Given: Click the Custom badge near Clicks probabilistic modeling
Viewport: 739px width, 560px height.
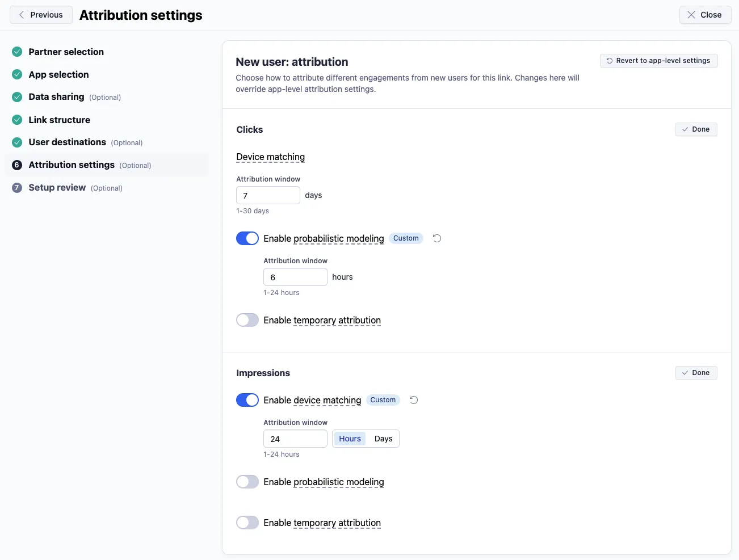Looking at the screenshot, I should click(x=406, y=238).
